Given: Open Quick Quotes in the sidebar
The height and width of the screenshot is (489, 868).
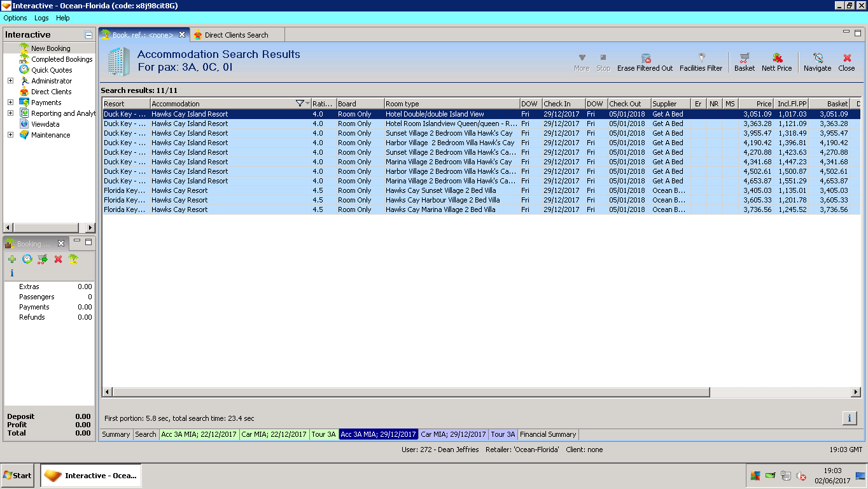Looking at the screenshot, I should (52, 70).
